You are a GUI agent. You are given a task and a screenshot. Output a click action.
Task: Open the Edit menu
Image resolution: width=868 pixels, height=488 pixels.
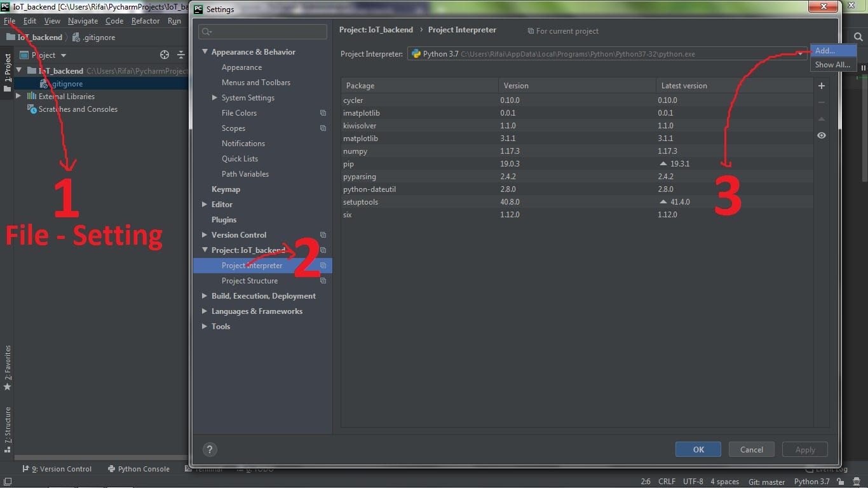click(30, 21)
